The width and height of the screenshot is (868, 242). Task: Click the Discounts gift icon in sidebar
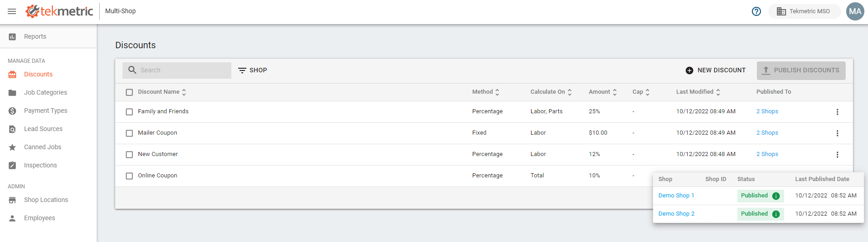tap(12, 75)
